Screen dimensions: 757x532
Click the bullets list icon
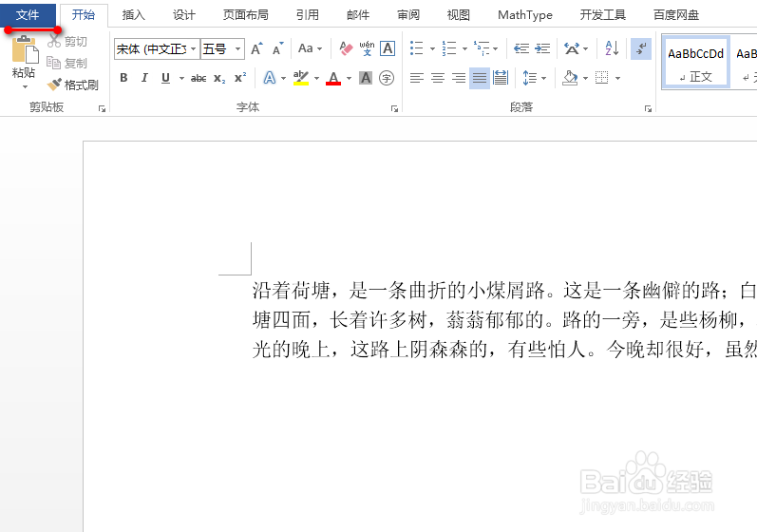416,48
